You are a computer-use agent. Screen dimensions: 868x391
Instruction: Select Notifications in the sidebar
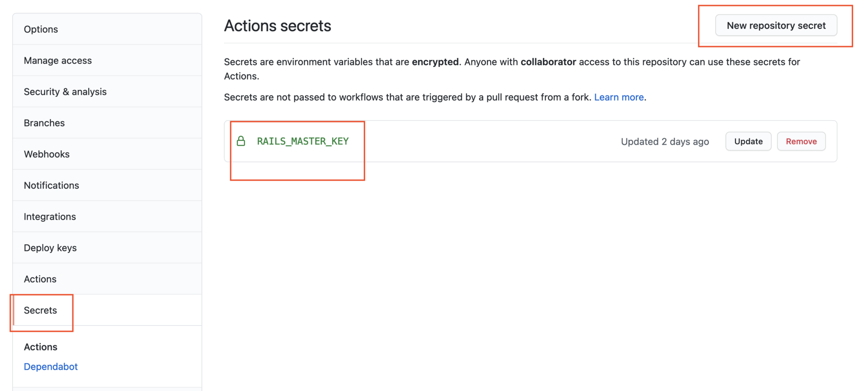click(107, 185)
